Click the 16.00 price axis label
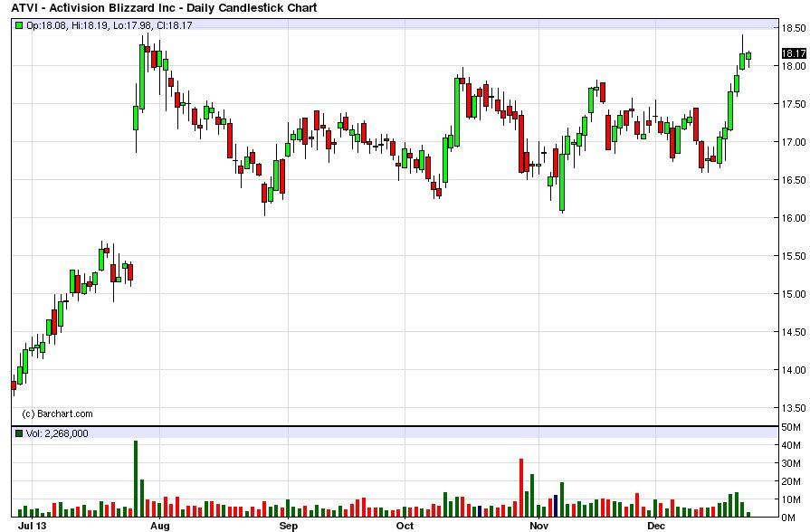 [794, 218]
